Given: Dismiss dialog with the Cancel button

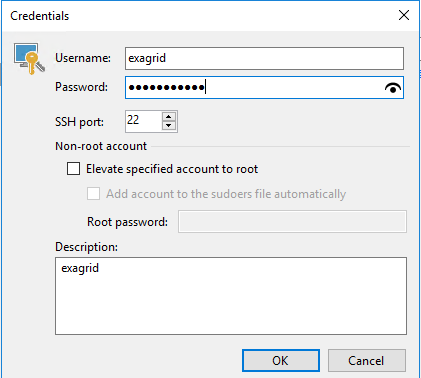Looking at the screenshot, I should point(367,360).
